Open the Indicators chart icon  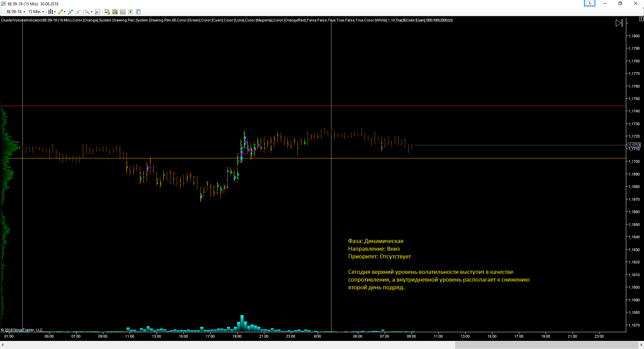(123, 12)
